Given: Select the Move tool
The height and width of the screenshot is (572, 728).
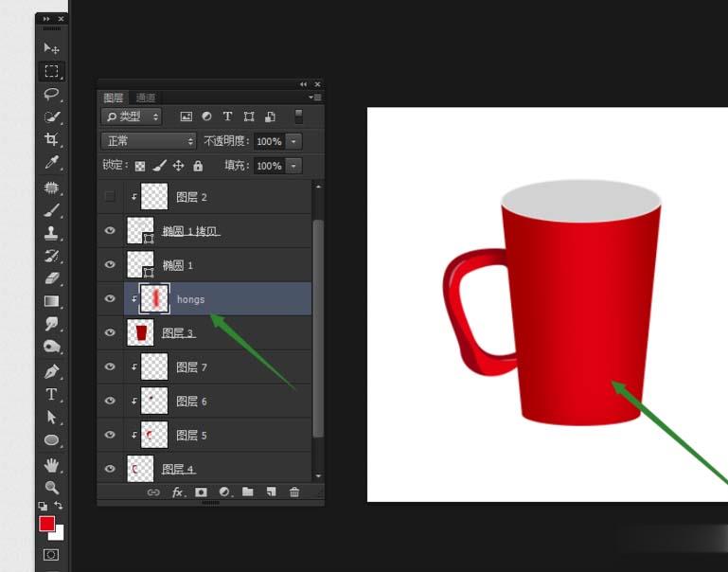Looking at the screenshot, I should (x=51, y=48).
